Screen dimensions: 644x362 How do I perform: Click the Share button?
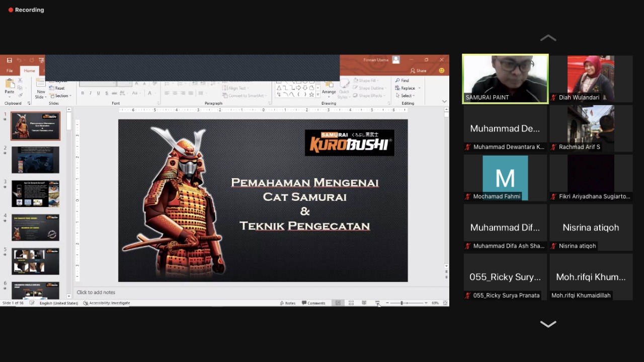coord(418,71)
